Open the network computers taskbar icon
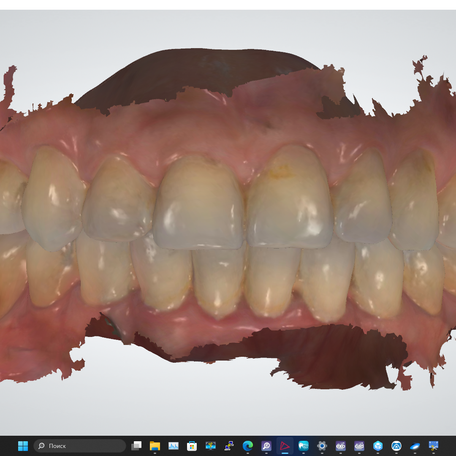 pos(229,446)
